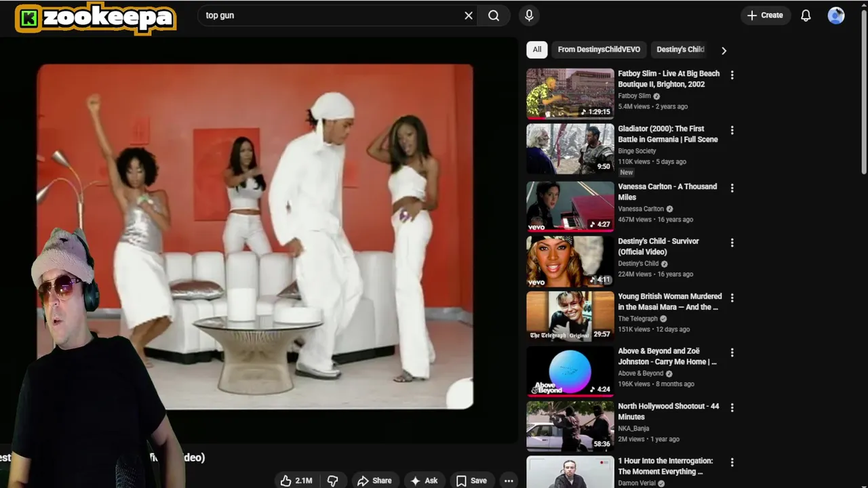Image resolution: width=868 pixels, height=488 pixels.
Task: Open 'Fatboy Slim - Live At Big Beach' title
Action: click(669, 79)
